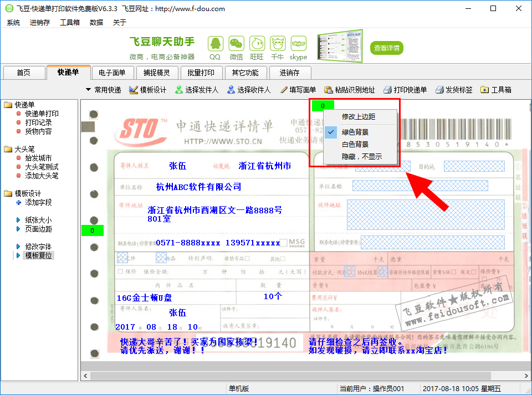Click the recipient address hatched field
The height and width of the screenshot is (395, 532).
tap(426, 214)
